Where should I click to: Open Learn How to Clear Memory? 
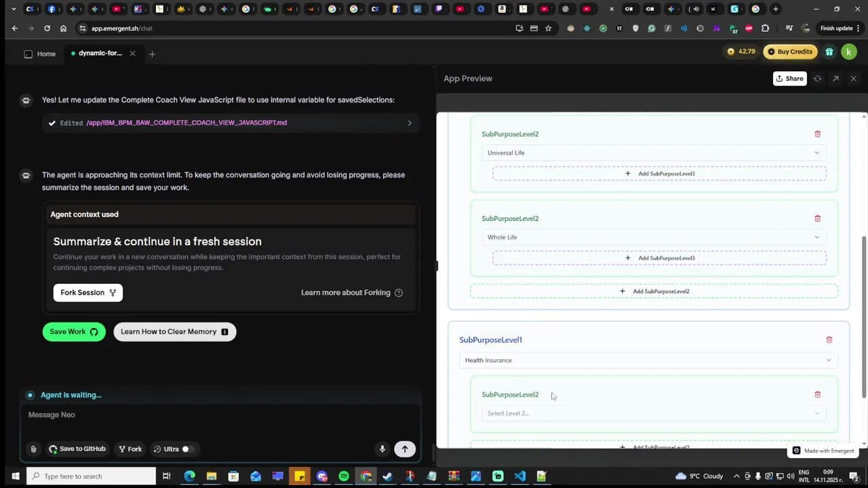coord(175,331)
